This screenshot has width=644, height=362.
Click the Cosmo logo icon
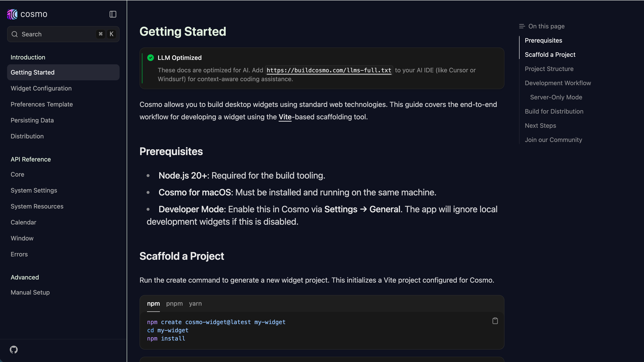(12, 14)
